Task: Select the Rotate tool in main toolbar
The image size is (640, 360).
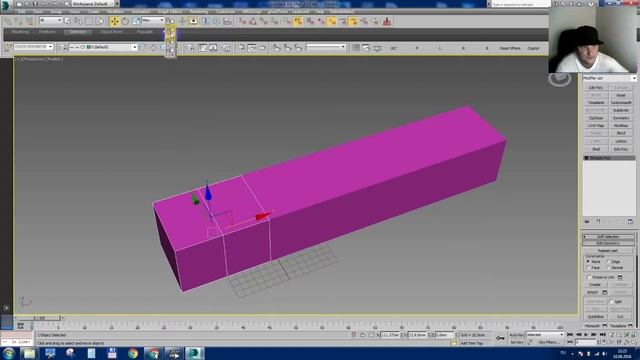Action: (125, 21)
